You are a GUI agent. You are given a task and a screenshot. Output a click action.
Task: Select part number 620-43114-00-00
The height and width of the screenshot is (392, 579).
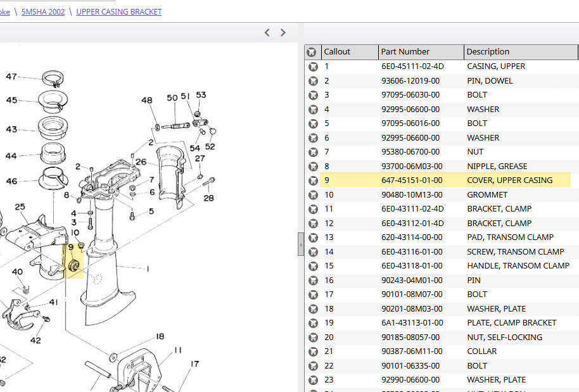pyautogui.click(x=412, y=237)
